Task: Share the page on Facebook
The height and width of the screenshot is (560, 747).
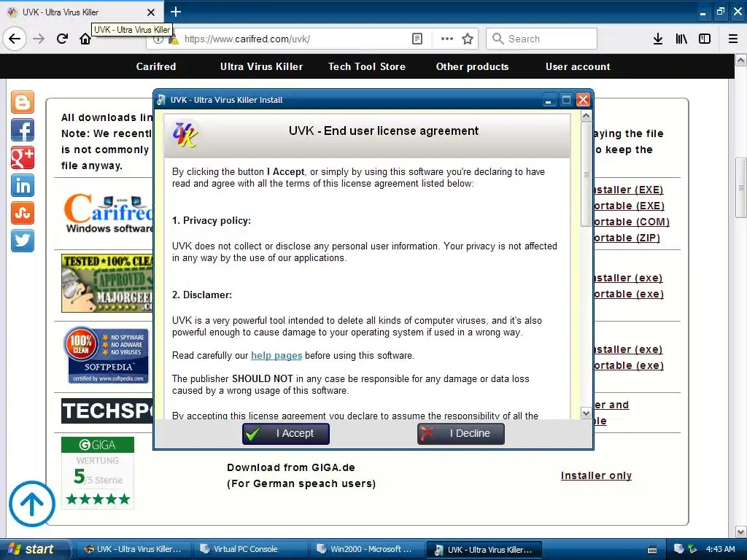Action: click(x=23, y=130)
